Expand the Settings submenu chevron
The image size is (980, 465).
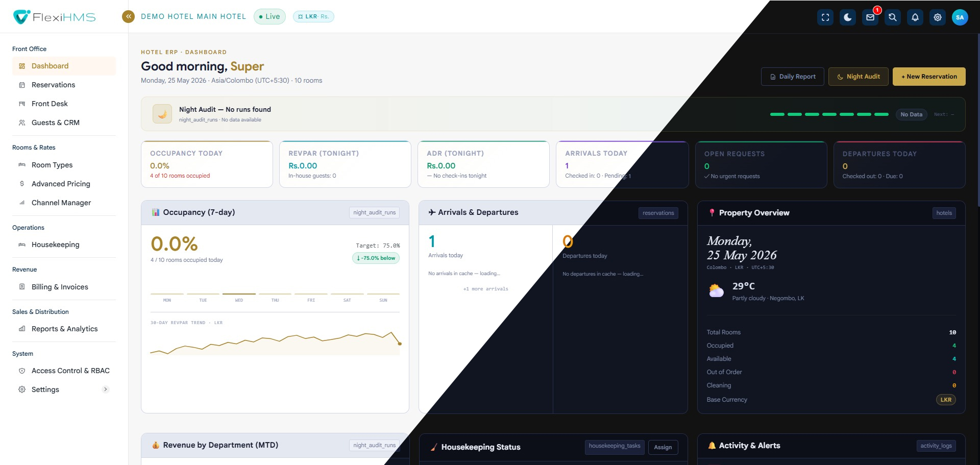tap(106, 389)
